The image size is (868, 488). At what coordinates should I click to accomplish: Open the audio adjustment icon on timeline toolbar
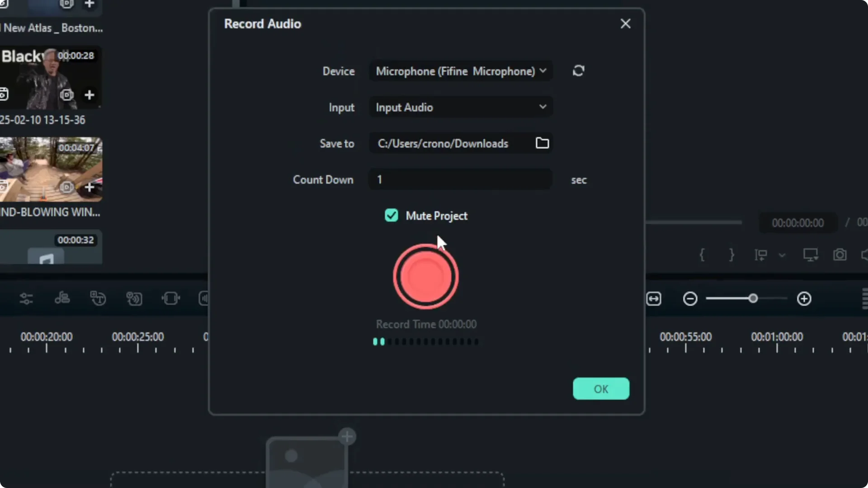[26, 298]
